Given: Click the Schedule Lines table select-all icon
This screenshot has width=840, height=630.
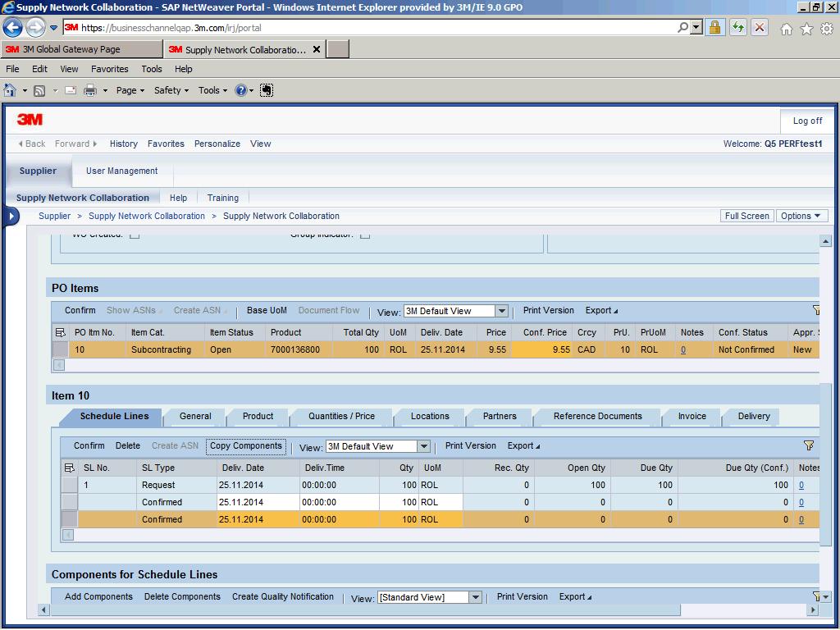Looking at the screenshot, I should pos(69,468).
